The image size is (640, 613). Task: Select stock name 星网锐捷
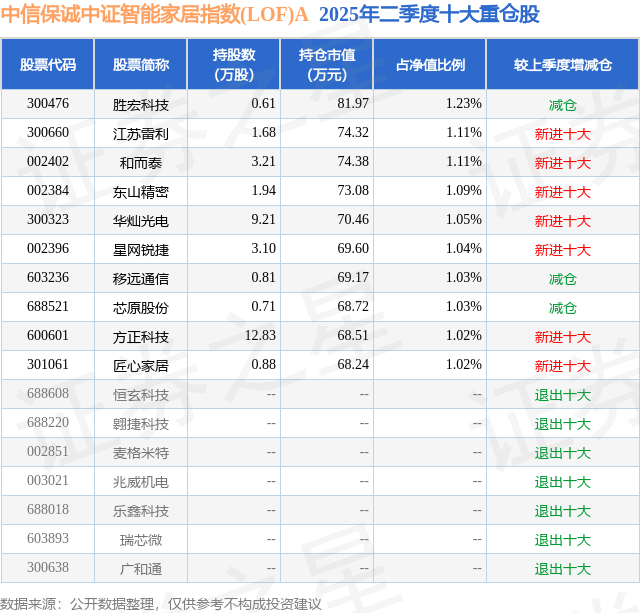[141, 250]
